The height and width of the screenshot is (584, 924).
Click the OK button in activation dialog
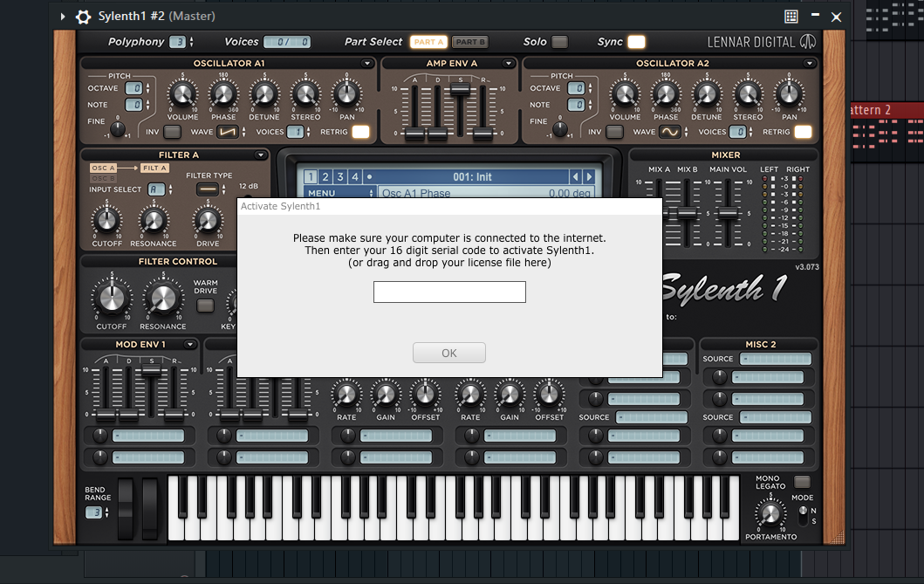[x=448, y=353]
